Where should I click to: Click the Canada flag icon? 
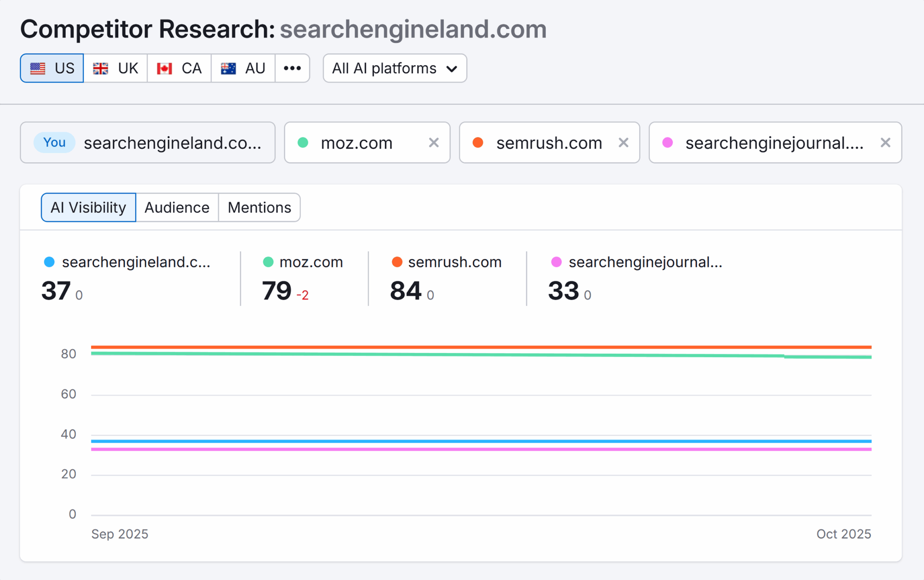(165, 69)
